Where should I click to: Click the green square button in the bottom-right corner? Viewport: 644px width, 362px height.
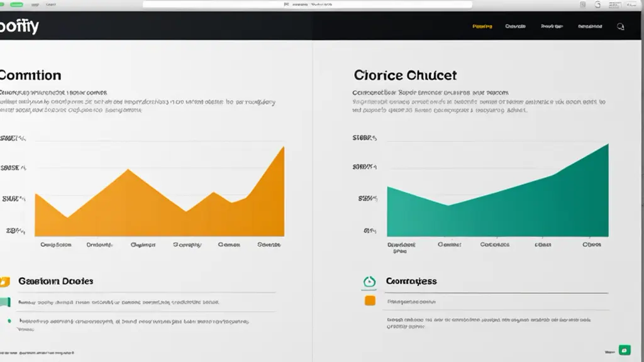tap(625, 350)
